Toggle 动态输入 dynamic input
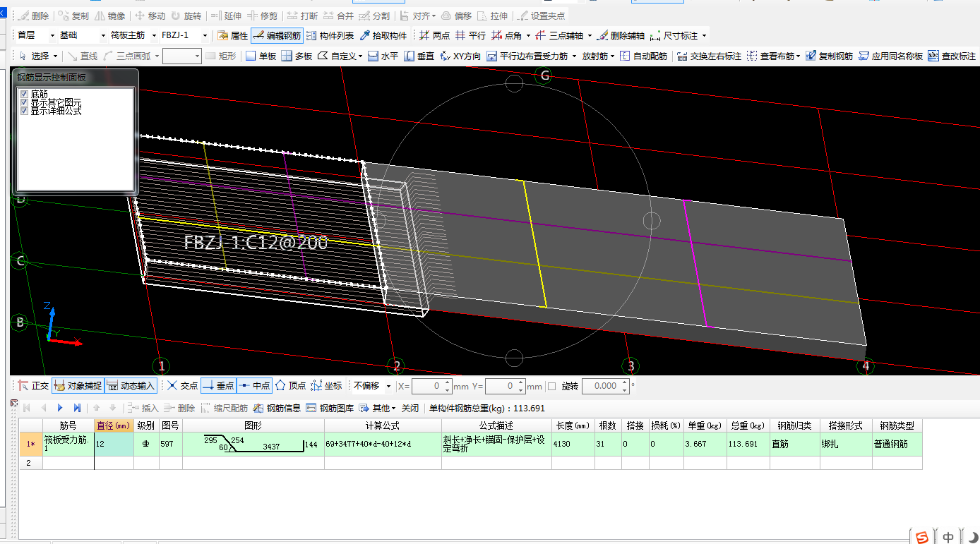The width and height of the screenshot is (980, 544). point(131,386)
